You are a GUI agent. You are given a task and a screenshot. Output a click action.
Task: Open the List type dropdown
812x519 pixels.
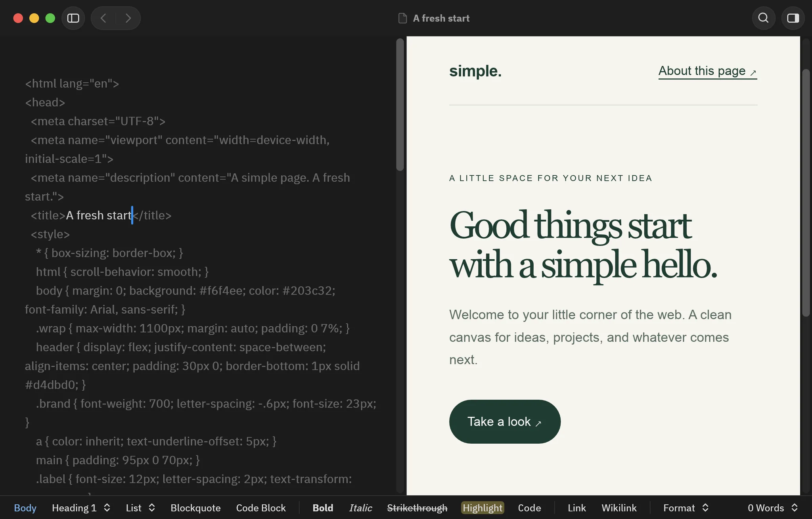pos(140,508)
